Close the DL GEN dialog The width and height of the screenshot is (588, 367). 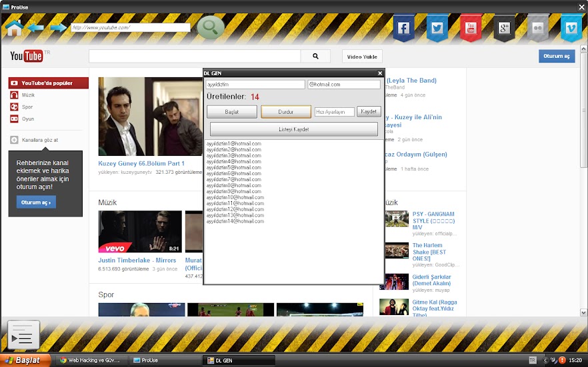click(x=380, y=73)
